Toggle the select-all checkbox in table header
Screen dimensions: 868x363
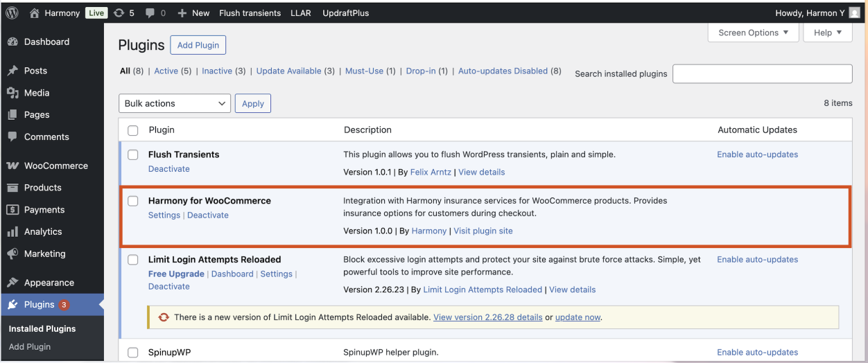[x=133, y=130]
